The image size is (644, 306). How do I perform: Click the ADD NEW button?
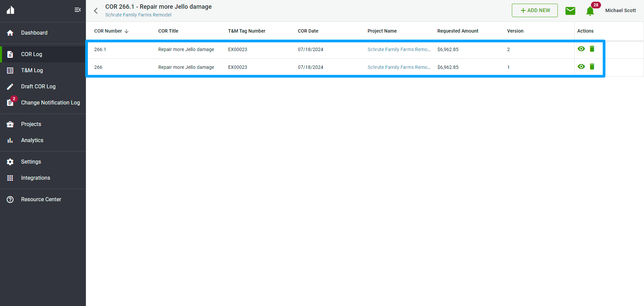535,10
